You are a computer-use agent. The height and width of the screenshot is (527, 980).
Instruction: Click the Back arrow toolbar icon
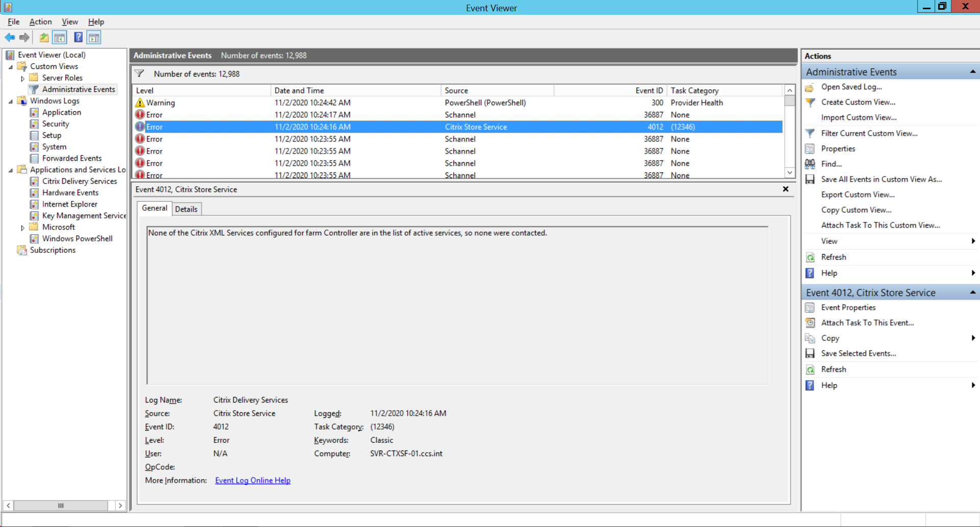pos(10,37)
